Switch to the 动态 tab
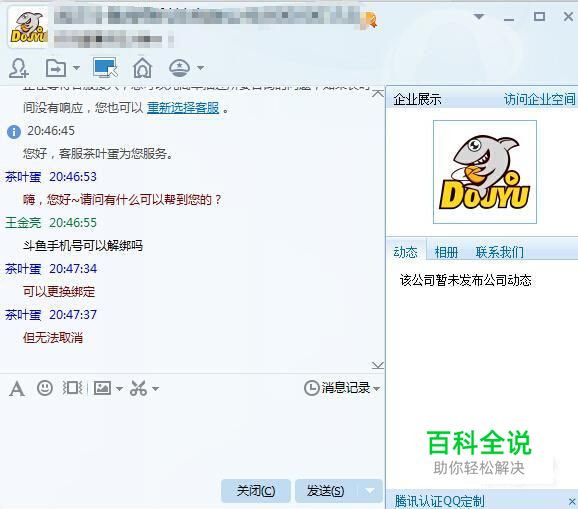This screenshot has width=578, height=509. pyautogui.click(x=405, y=252)
